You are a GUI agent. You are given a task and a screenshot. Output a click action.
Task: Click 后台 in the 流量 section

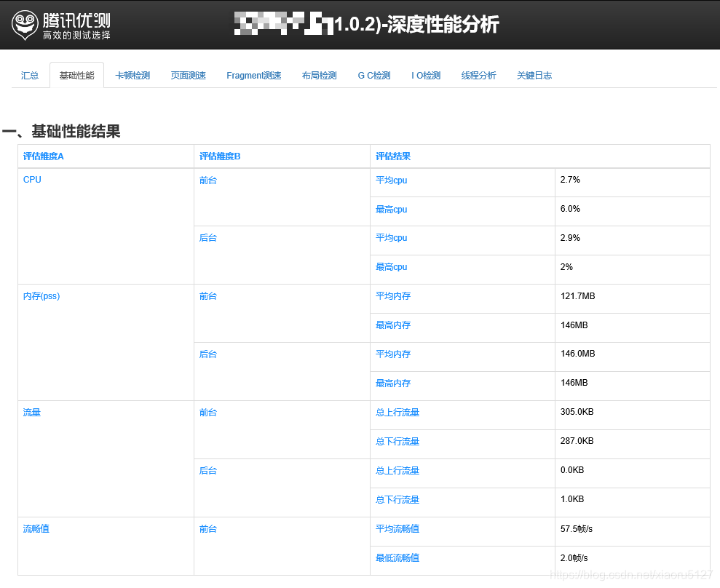click(x=208, y=471)
